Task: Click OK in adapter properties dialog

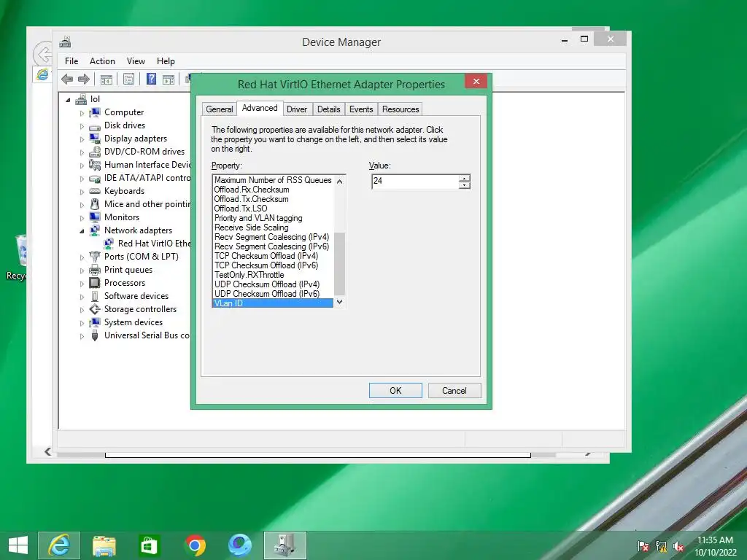Action: [x=395, y=391]
